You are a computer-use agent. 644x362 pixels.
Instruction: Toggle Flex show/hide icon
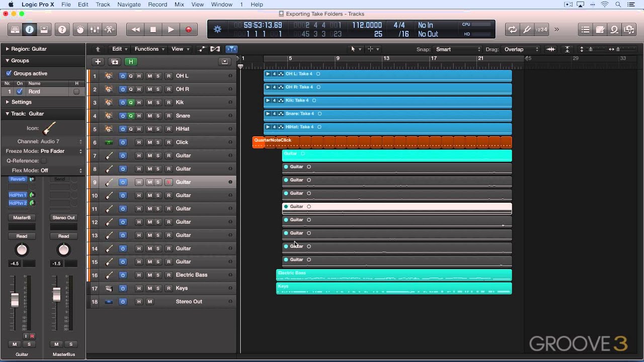click(215, 49)
